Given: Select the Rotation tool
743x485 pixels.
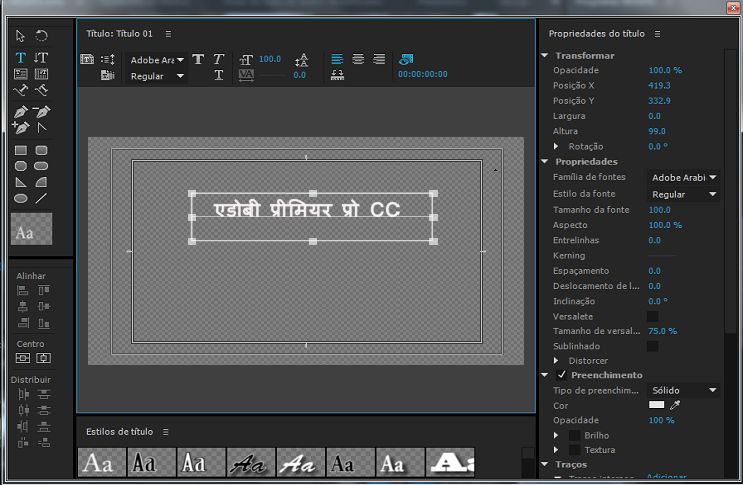Looking at the screenshot, I should pyautogui.click(x=41, y=36).
